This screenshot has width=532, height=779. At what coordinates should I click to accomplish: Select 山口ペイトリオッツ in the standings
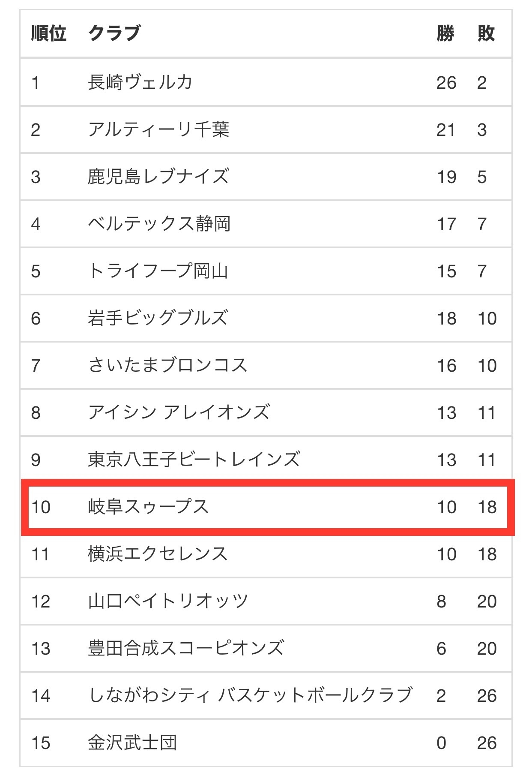pyautogui.click(x=168, y=601)
